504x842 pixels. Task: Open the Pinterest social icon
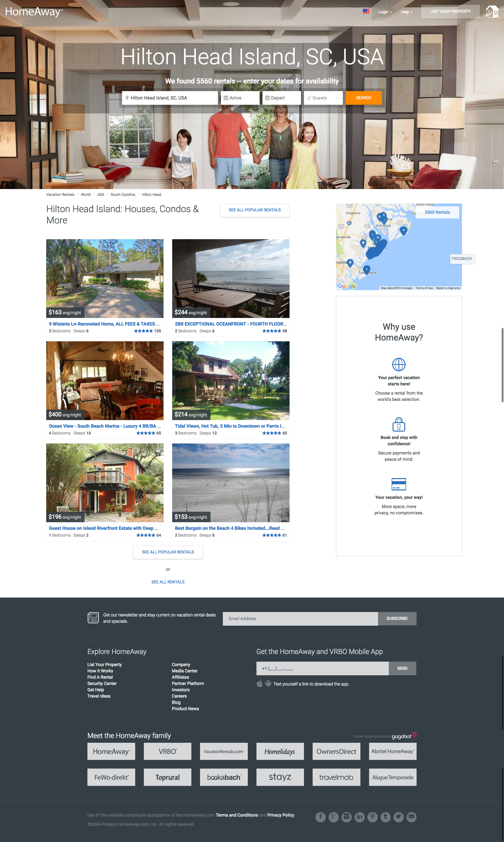pos(372,817)
